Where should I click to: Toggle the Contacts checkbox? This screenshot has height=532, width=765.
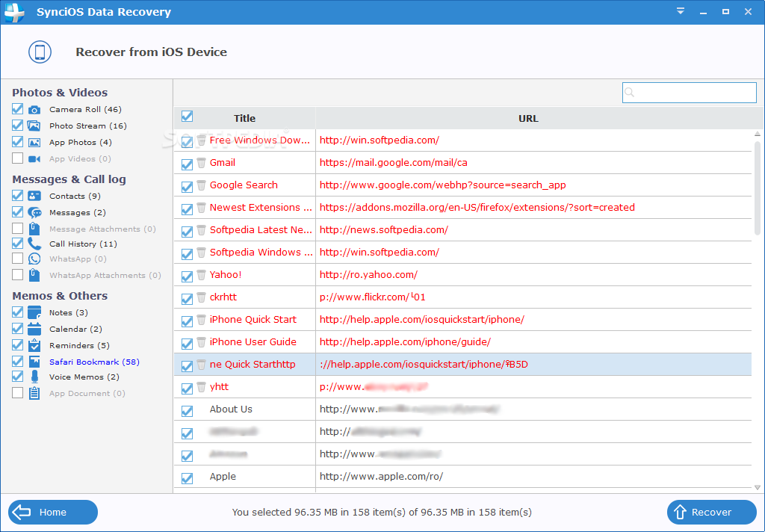(18, 196)
